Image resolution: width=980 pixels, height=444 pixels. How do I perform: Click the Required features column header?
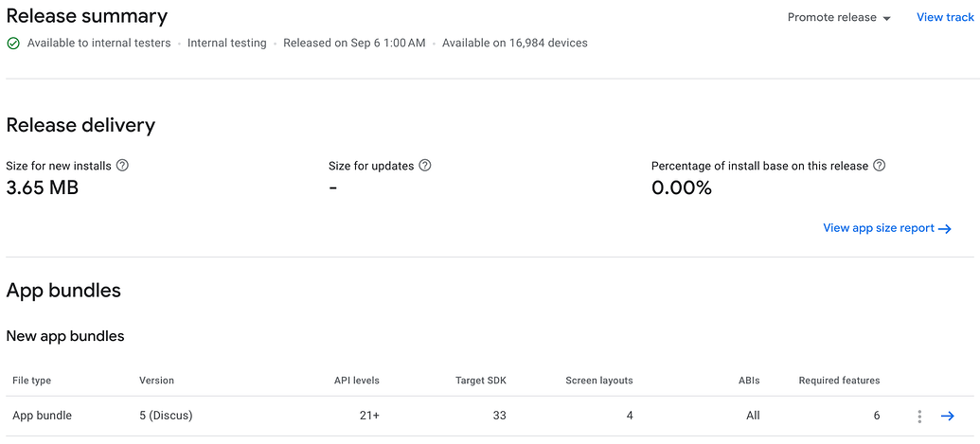pyautogui.click(x=839, y=381)
